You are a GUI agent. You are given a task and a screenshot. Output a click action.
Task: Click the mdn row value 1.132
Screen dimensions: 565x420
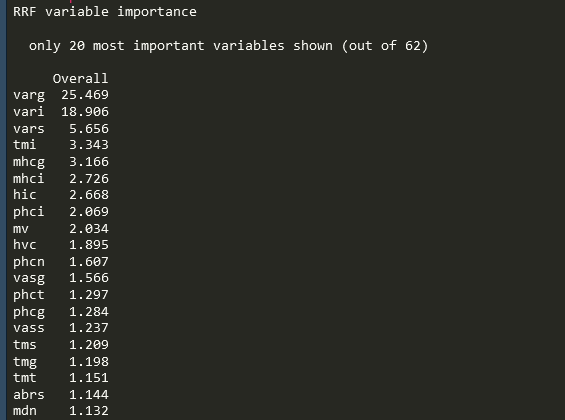(x=89, y=411)
